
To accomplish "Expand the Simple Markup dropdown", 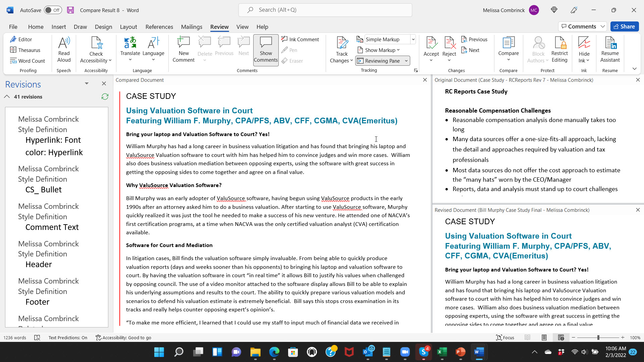I will [412, 39].
